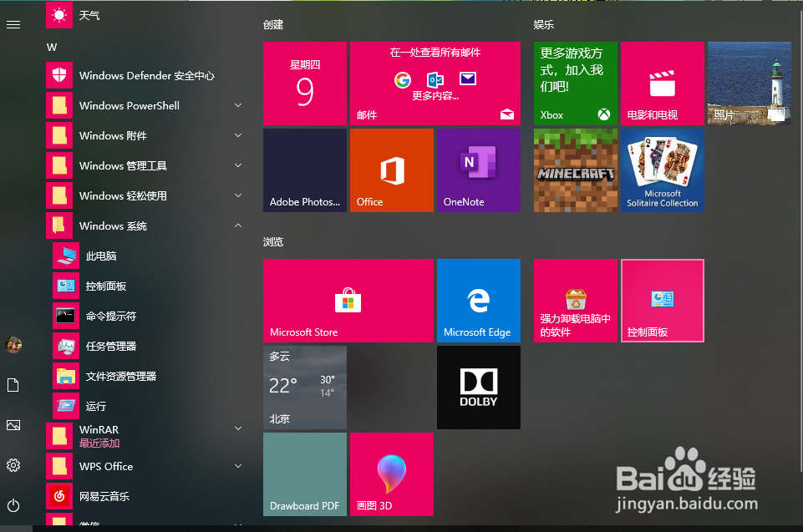803x532 pixels.
Task: Click the 浏览 group title
Action: [x=273, y=241]
